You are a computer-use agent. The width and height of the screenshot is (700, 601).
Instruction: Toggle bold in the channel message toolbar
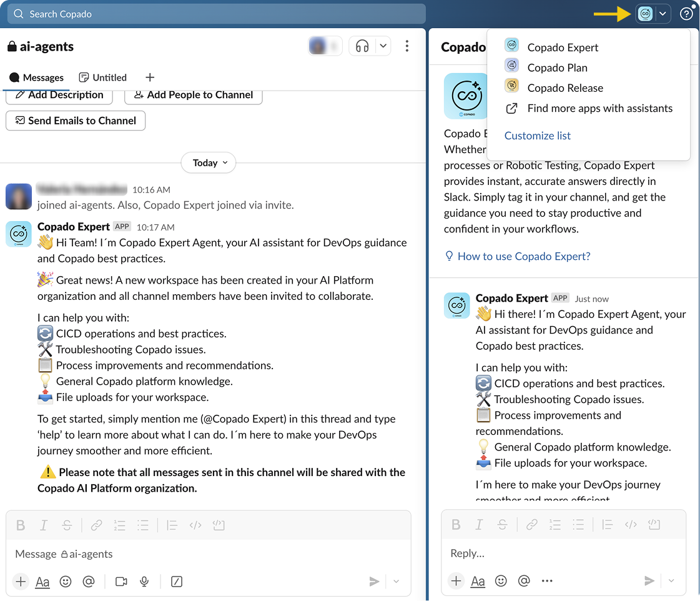[x=21, y=525]
